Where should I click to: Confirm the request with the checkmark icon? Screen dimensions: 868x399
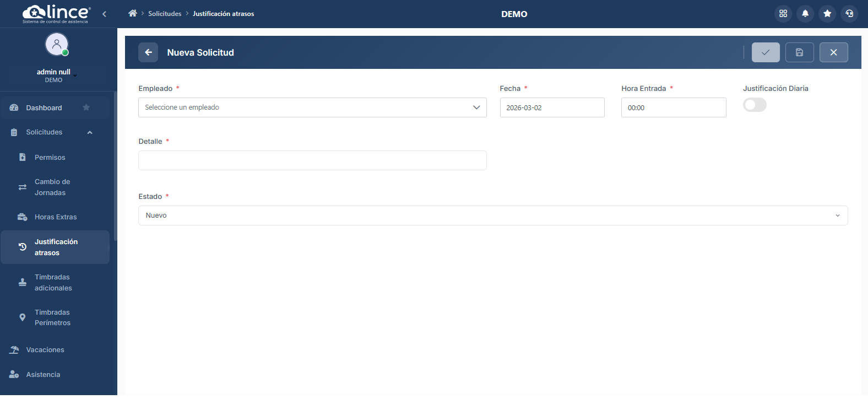pos(766,52)
